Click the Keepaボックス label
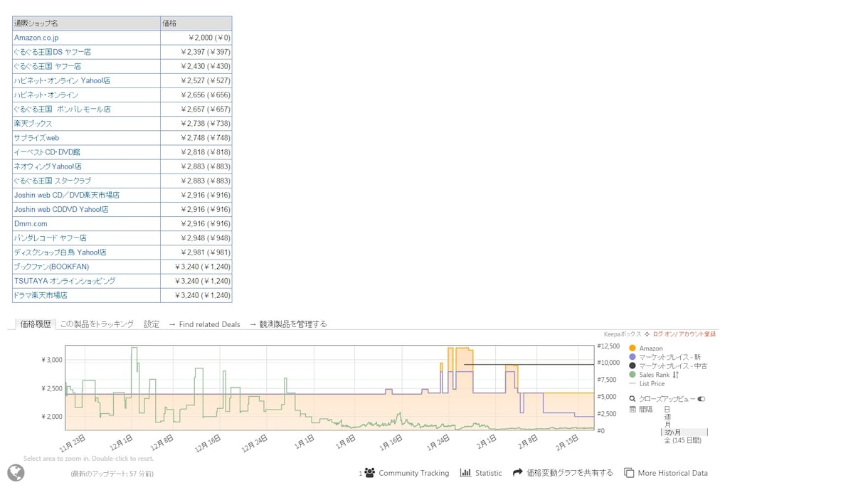The height and width of the screenshot is (485, 868). coord(623,334)
